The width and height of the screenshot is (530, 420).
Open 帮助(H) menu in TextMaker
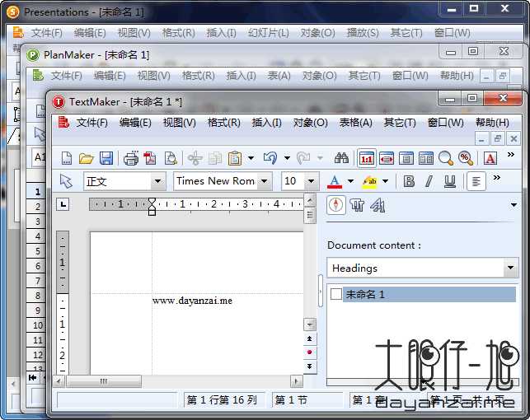point(492,123)
